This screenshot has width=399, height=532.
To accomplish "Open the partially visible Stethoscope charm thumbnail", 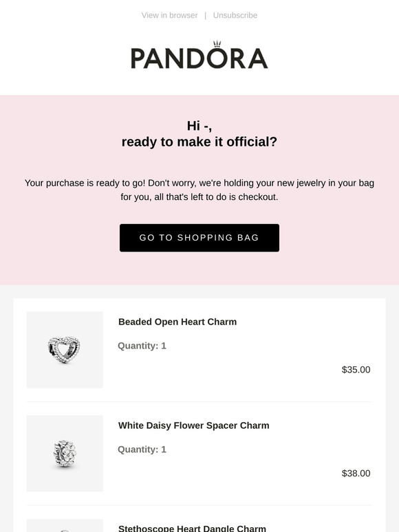I will pyautogui.click(x=65, y=525).
